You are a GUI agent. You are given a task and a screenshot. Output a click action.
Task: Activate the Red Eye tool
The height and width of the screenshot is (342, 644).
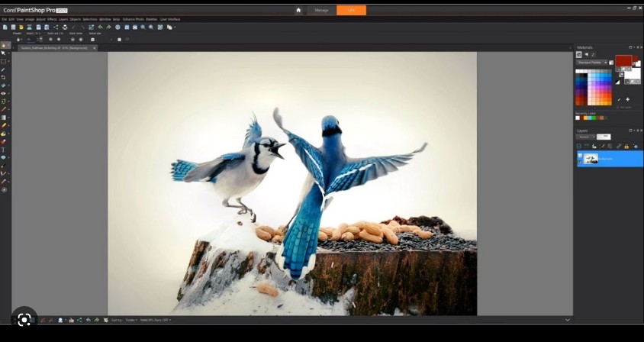[x=4, y=93]
